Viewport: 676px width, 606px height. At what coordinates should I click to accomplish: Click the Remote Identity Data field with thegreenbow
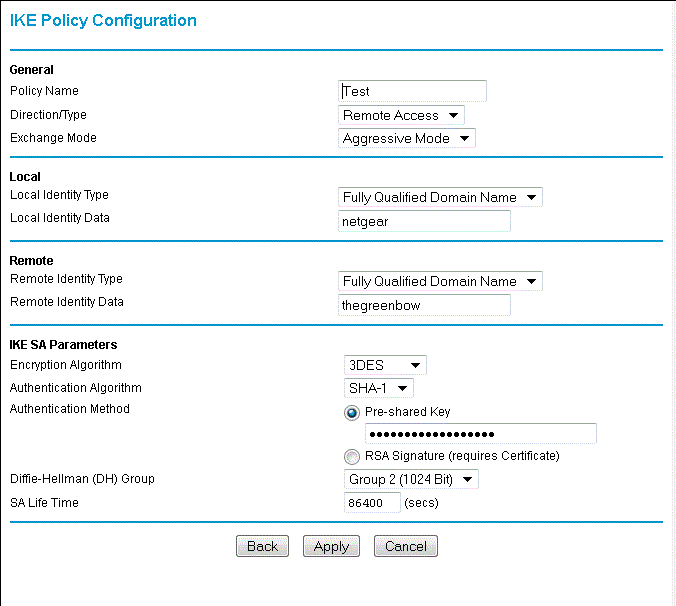point(424,305)
